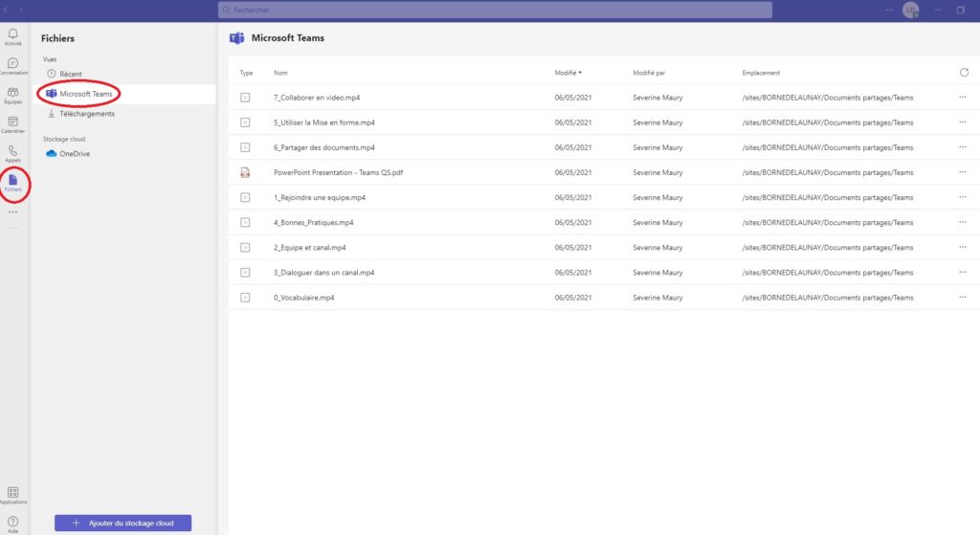
Task: Open the Applications store icon
Action: [12, 494]
